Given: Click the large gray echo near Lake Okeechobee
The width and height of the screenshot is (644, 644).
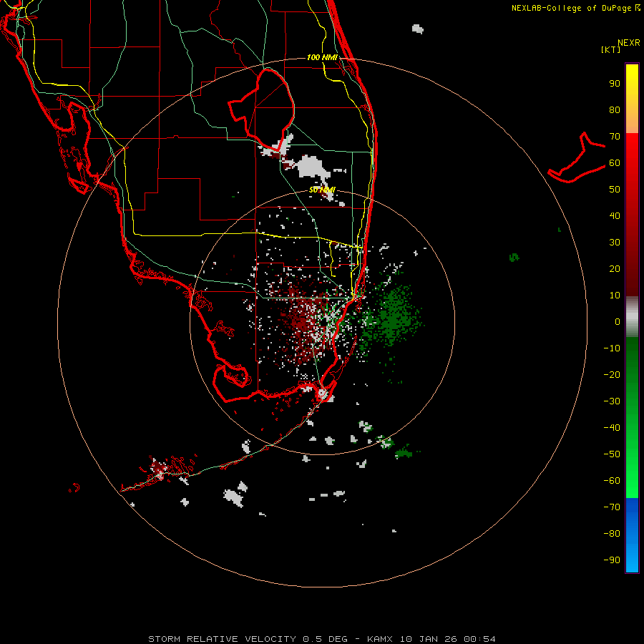Looking at the screenshot, I should click(313, 166).
